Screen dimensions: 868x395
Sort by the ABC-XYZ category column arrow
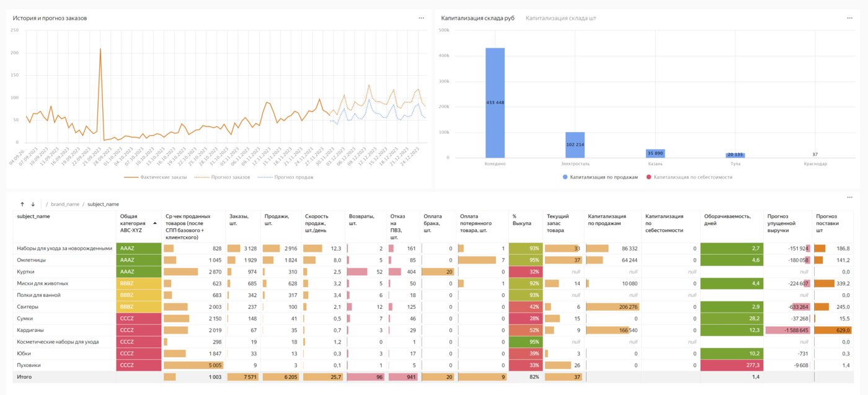(x=155, y=223)
